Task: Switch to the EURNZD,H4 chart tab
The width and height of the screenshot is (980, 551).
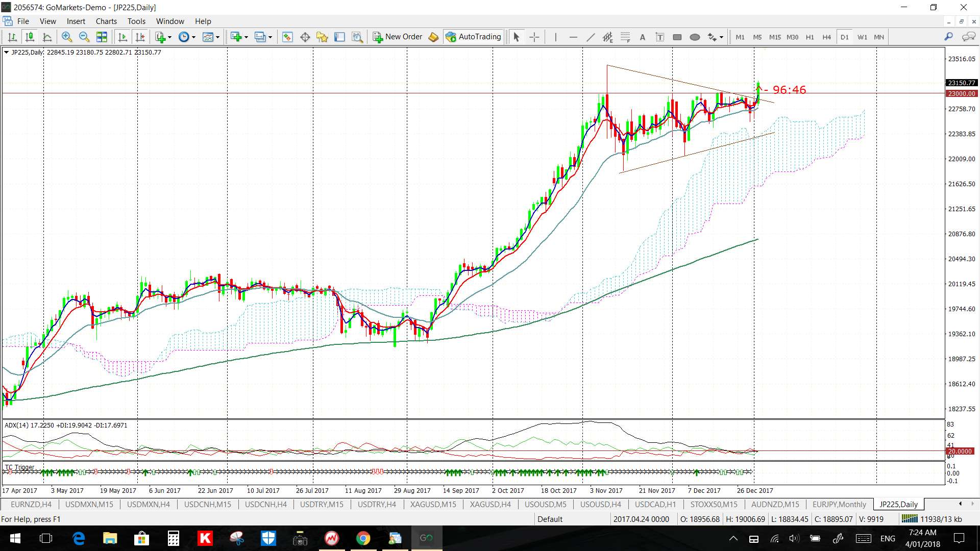Action: pos(31,504)
